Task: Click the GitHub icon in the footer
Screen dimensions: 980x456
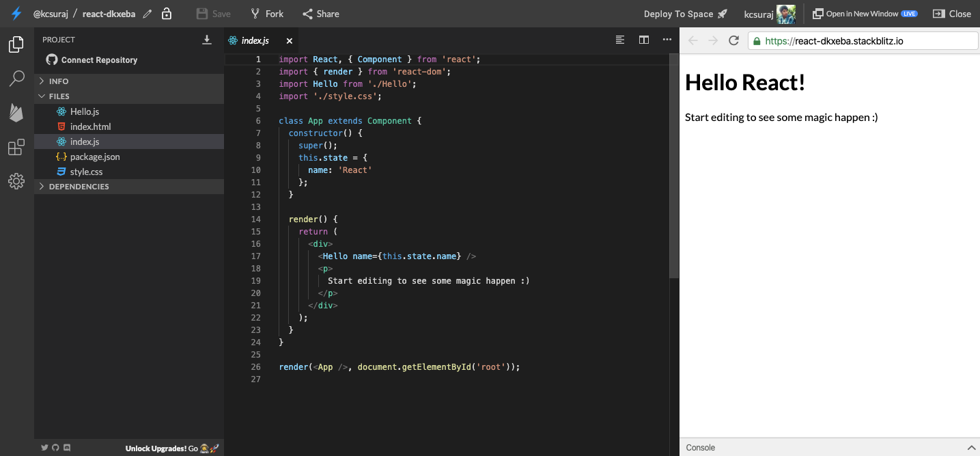Action: click(x=56, y=448)
